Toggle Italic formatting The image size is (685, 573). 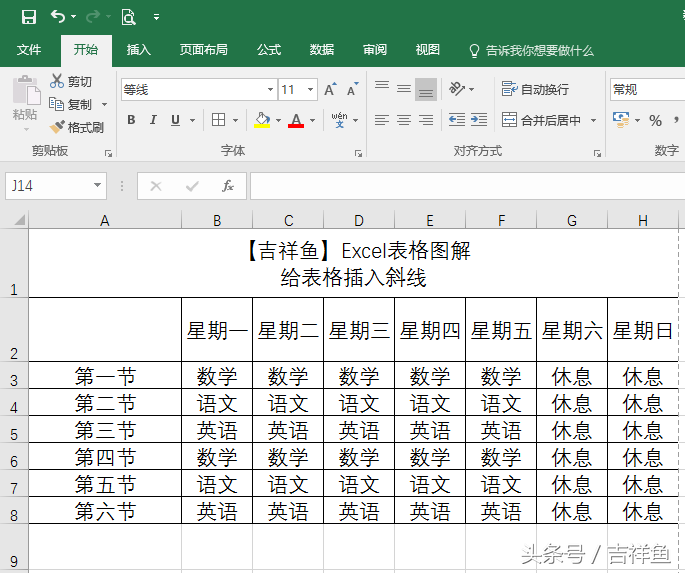(153, 120)
